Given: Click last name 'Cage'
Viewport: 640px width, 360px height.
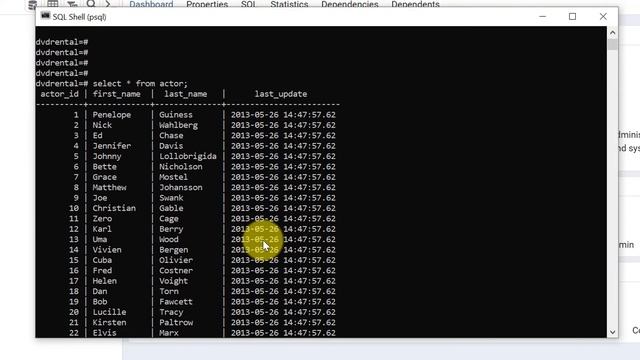Looking at the screenshot, I should [x=169, y=219].
